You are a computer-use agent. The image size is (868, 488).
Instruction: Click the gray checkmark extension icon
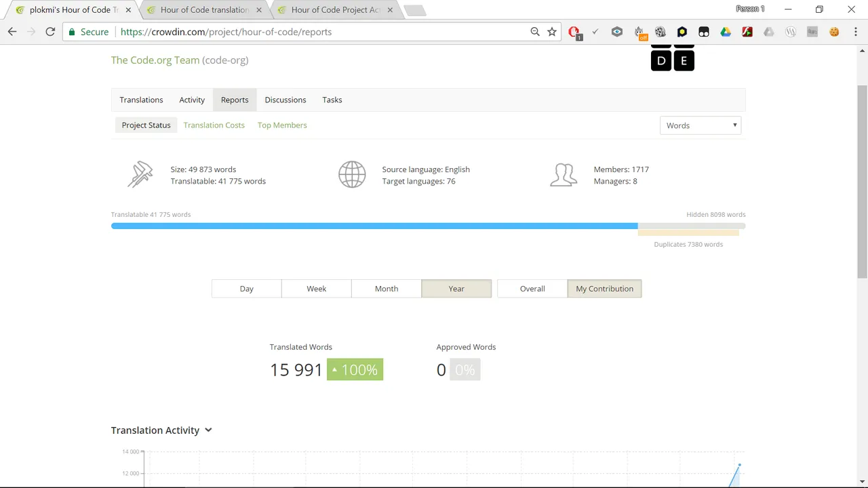[x=595, y=32]
